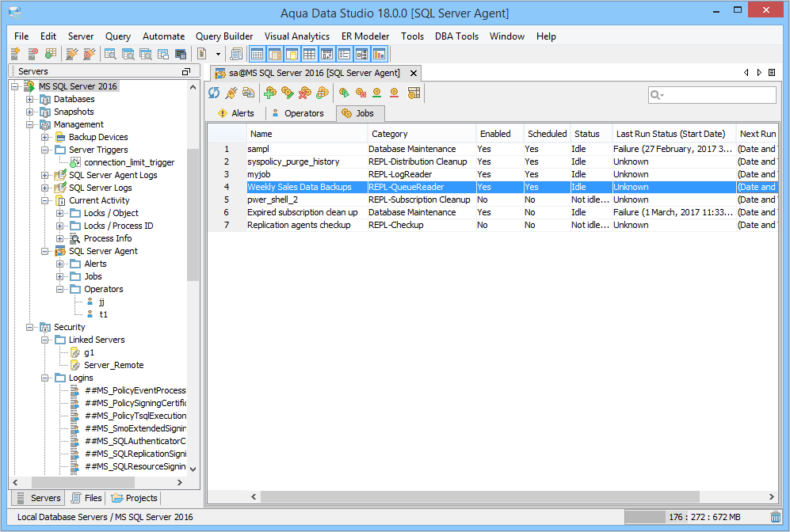The height and width of the screenshot is (532, 790).
Task: Select the pwer_shell_2 job row
Action: pos(493,199)
